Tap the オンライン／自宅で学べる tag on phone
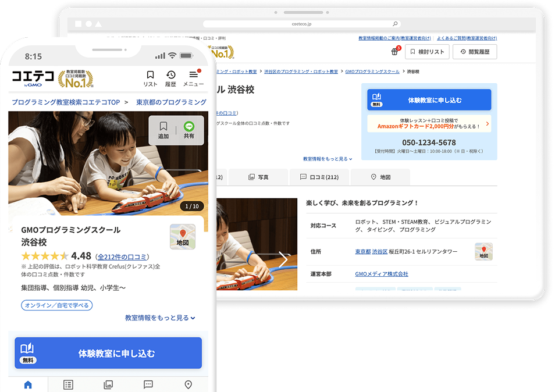555x392 pixels. [57, 305]
